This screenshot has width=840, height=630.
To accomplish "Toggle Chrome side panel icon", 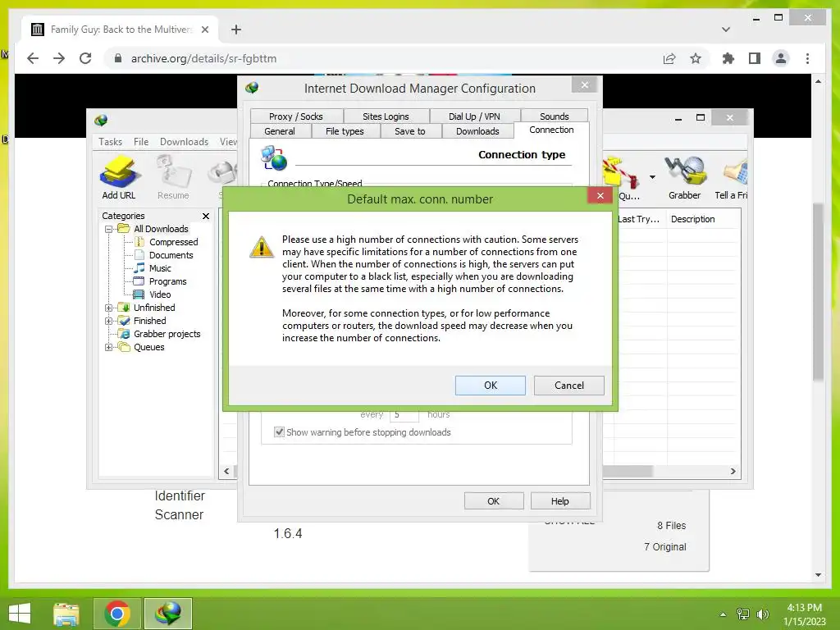I will (755, 58).
